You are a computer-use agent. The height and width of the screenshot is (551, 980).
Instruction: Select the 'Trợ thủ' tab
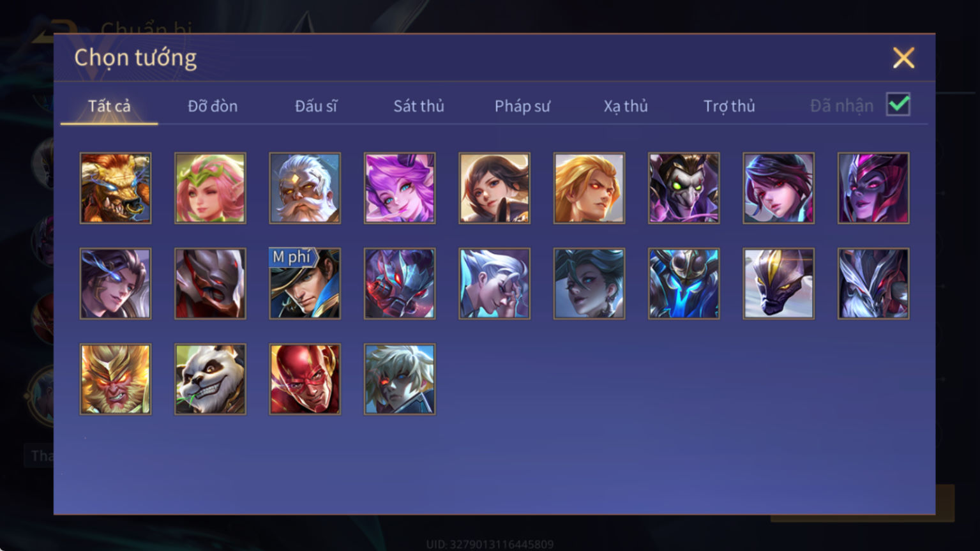point(729,106)
